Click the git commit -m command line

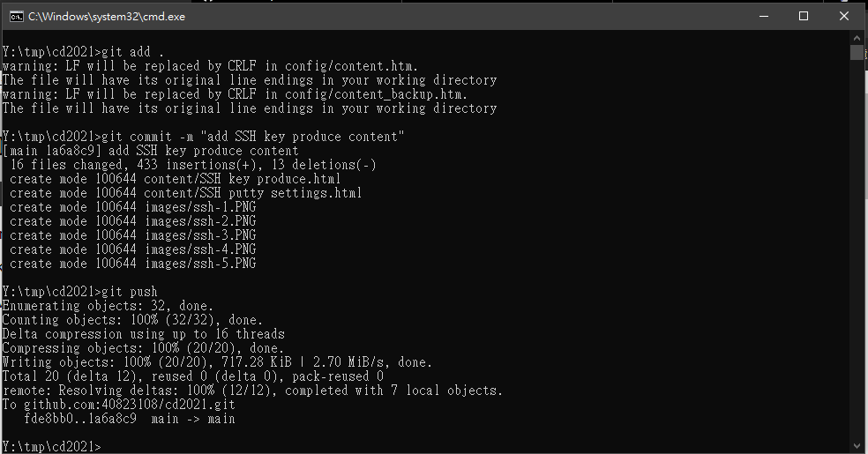tap(203, 137)
